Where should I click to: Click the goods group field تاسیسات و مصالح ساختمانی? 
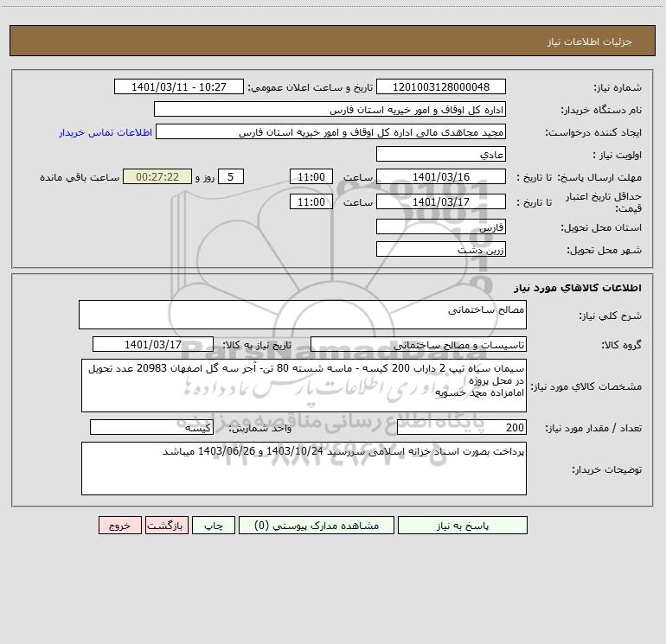click(419, 344)
